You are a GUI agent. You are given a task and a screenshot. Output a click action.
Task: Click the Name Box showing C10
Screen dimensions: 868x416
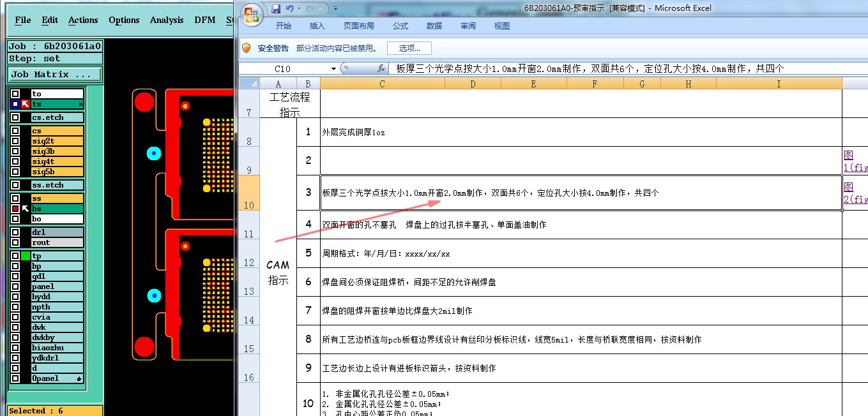[x=284, y=68]
